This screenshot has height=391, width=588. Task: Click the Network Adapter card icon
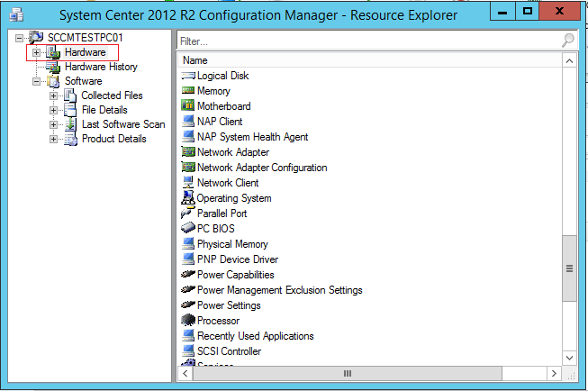[x=188, y=151]
